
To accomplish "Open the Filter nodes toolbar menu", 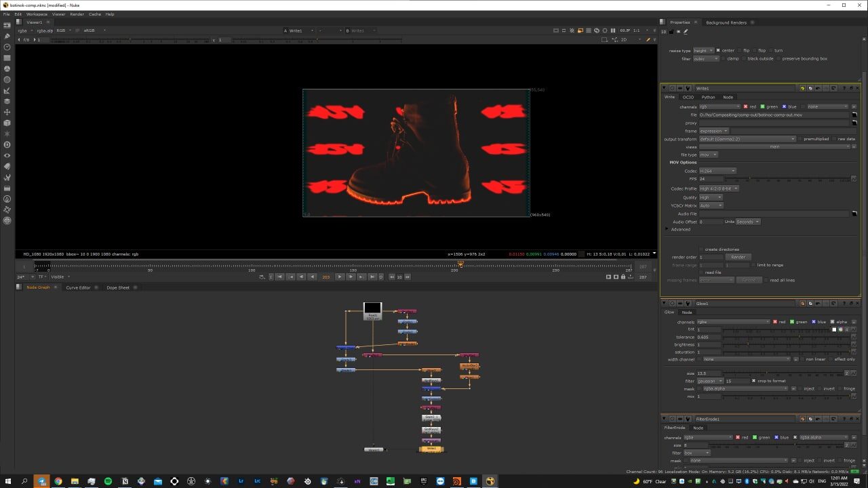I will coord(7,79).
